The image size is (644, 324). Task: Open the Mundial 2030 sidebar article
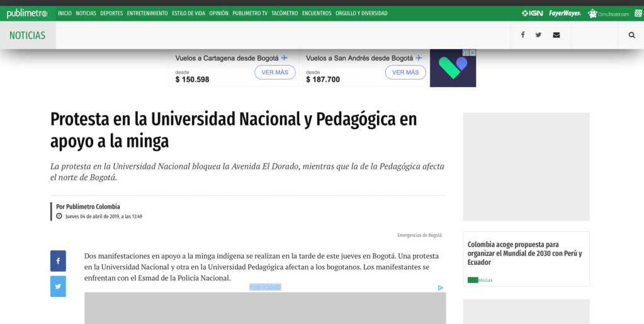point(524,253)
